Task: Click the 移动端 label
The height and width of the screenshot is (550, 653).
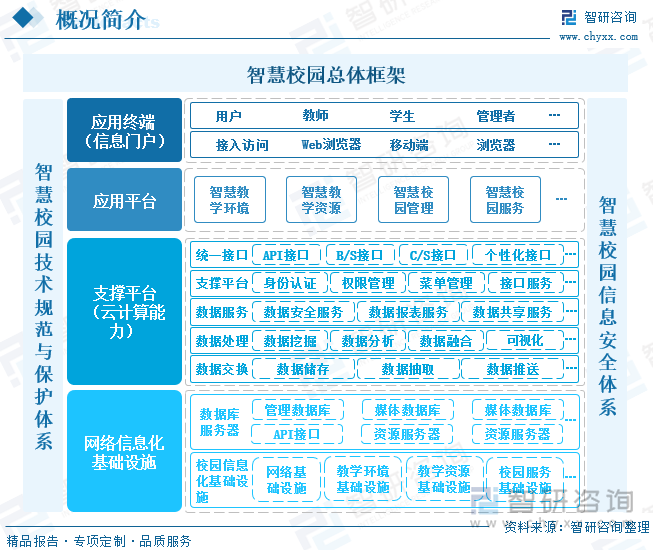Action: [x=409, y=145]
